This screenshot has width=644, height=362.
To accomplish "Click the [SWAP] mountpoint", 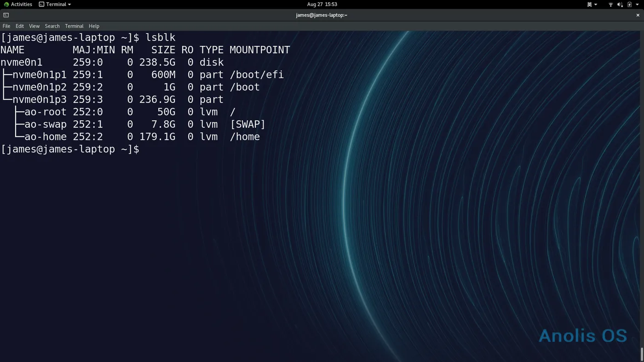I will 248,124.
